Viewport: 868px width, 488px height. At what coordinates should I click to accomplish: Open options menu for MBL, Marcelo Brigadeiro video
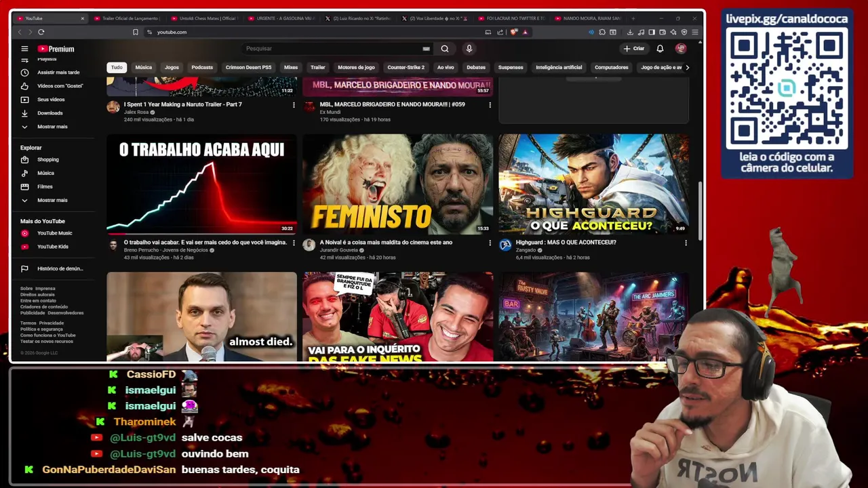[x=490, y=105]
